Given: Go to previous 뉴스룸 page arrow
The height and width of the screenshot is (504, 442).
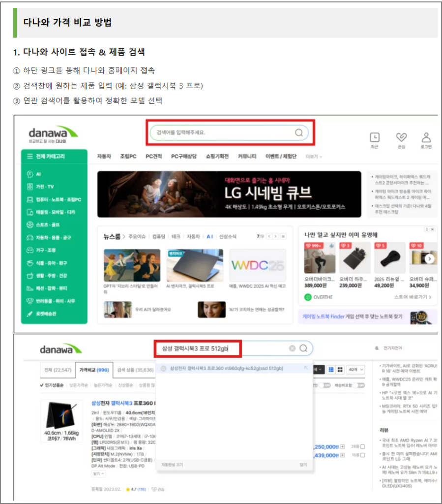Looking at the screenshot, I should [x=269, y=236].
